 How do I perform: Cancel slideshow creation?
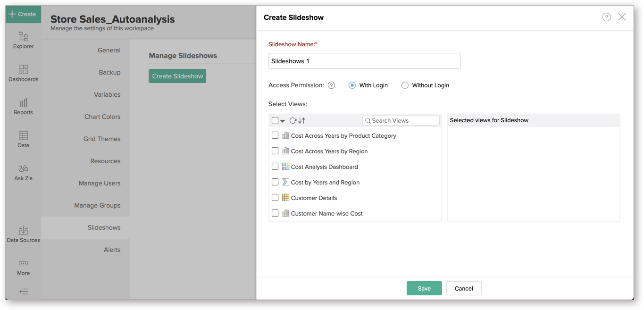click(x=464, y=288)
